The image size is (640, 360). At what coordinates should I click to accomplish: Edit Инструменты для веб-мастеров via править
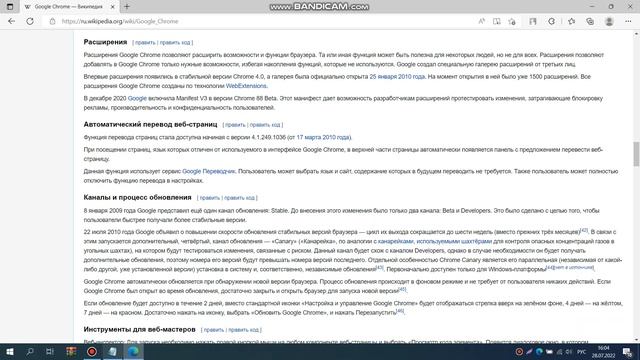213,330
